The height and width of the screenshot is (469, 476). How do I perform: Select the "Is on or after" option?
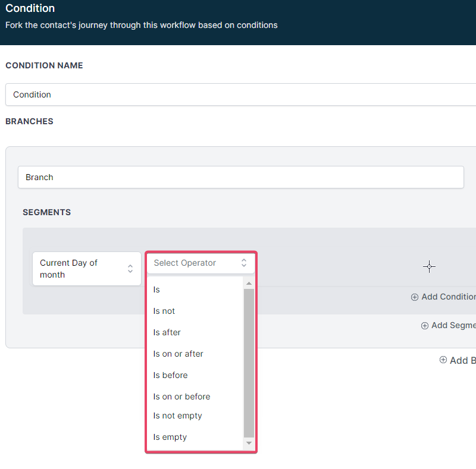tap(178, 354)
